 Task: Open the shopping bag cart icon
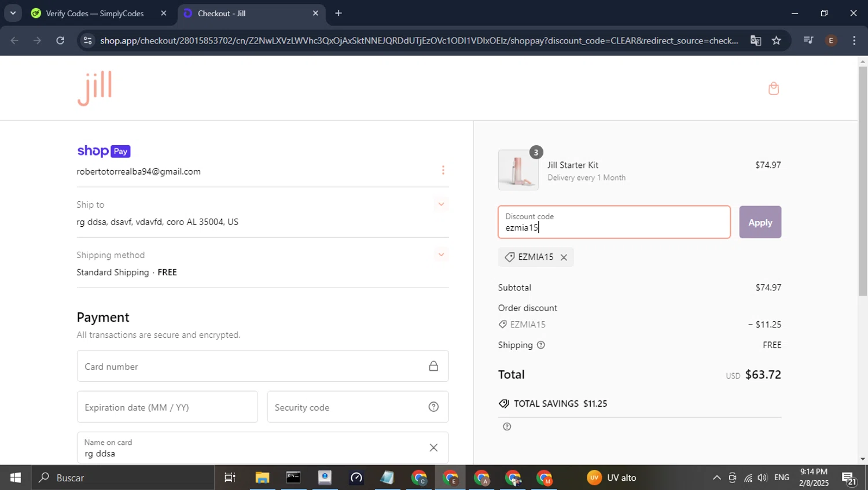(x=774, y=89)
